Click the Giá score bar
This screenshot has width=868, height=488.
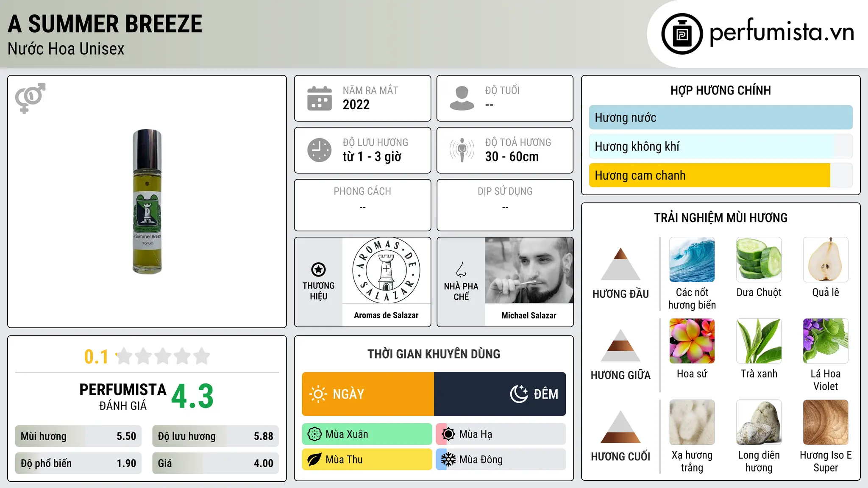click(x=216, y=463)
